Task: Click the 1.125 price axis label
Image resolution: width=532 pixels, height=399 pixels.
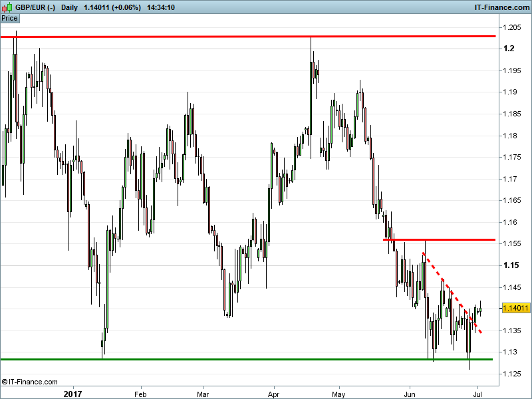Action: click(x=511, y=374)
